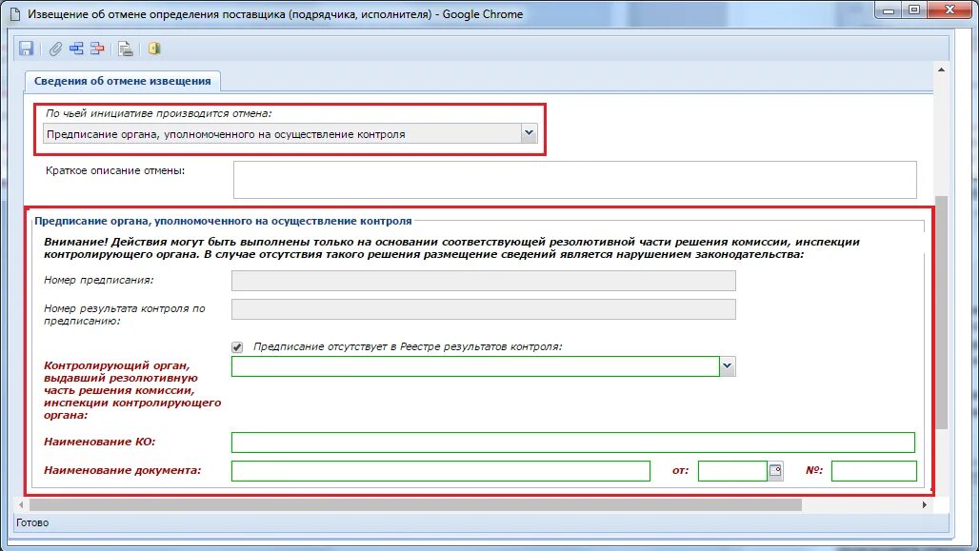Viewport: 980px width, 551px height.
Task: Click the vertical scrollbar thumb
Action: pyautogui.click(x=941, y=312)
